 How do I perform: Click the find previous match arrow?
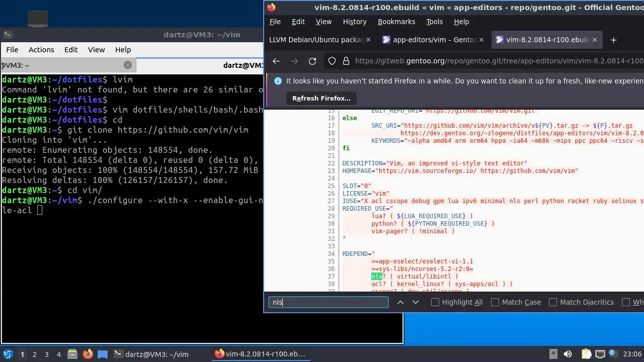400,302
